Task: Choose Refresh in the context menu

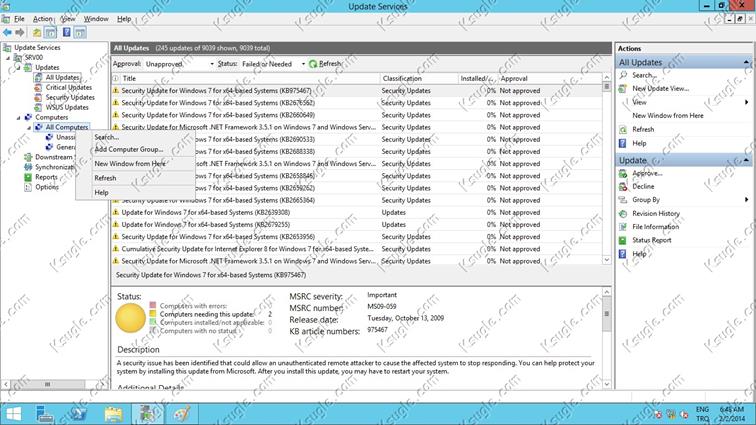Action: pyautogui.click(x=135, y=178)
